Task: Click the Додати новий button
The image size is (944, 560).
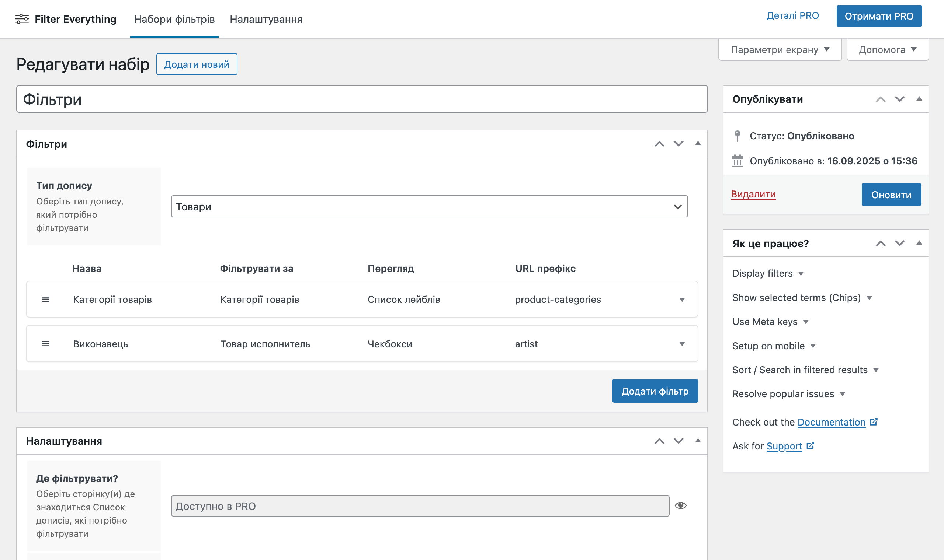Action: tap(197, 64)
